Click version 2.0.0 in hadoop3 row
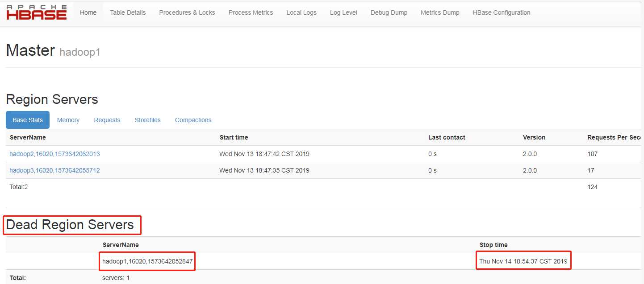644x284 pixels. (530, 170)
